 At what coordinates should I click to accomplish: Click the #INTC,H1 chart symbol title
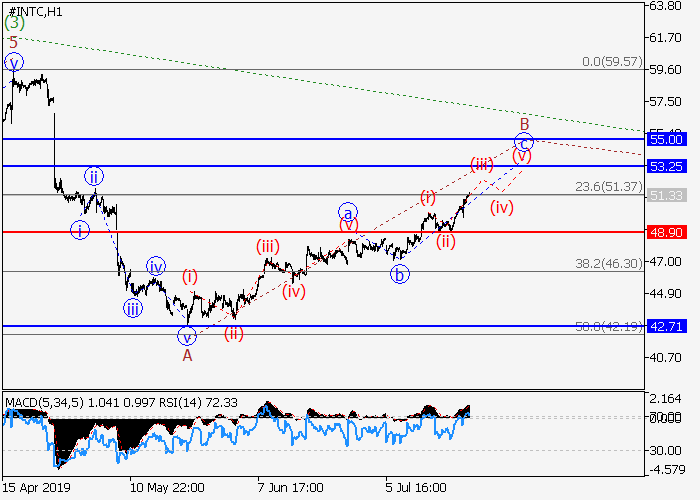(36, 9)
